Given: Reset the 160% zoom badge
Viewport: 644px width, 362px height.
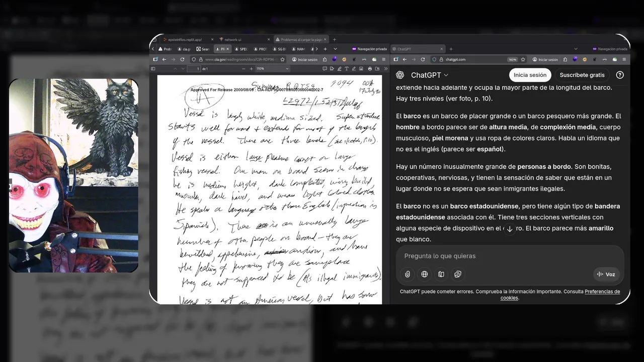Looking at the screenshot, I should coord(513,59).
